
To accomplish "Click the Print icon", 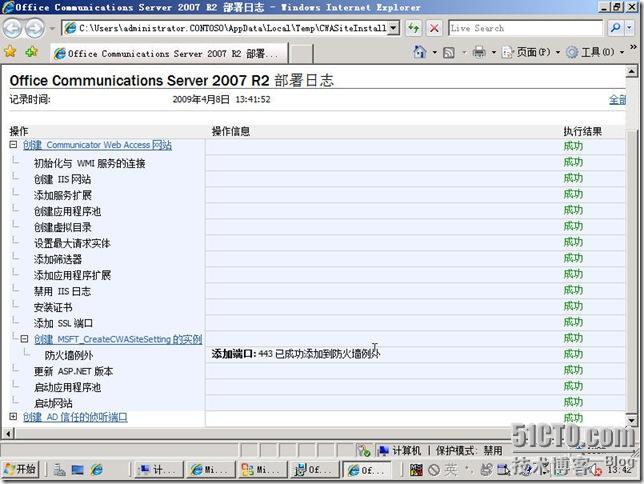I will 479,52.
